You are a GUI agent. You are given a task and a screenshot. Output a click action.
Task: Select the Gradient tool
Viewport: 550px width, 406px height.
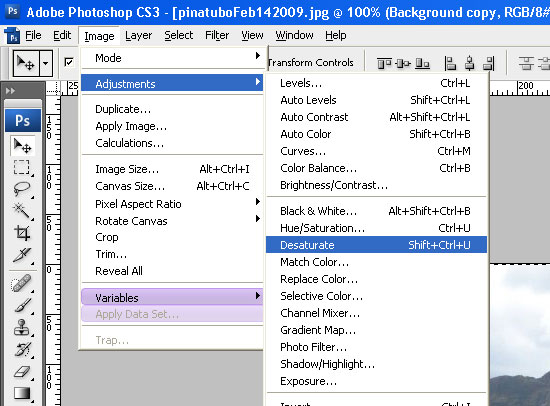[x=22, y=393]
